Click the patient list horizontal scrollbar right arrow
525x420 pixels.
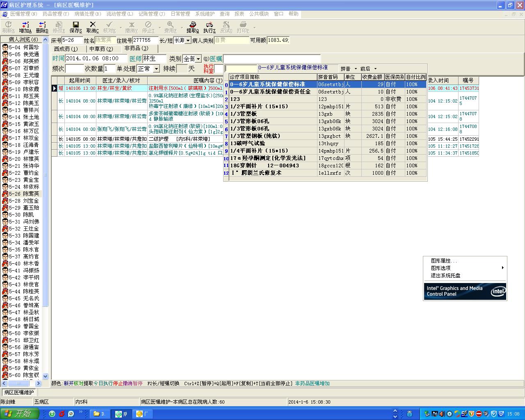coord(39,383)
